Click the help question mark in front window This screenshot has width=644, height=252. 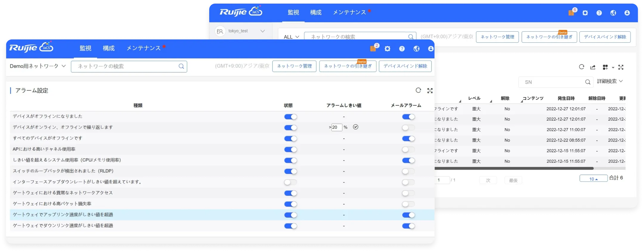coord(402,49)
